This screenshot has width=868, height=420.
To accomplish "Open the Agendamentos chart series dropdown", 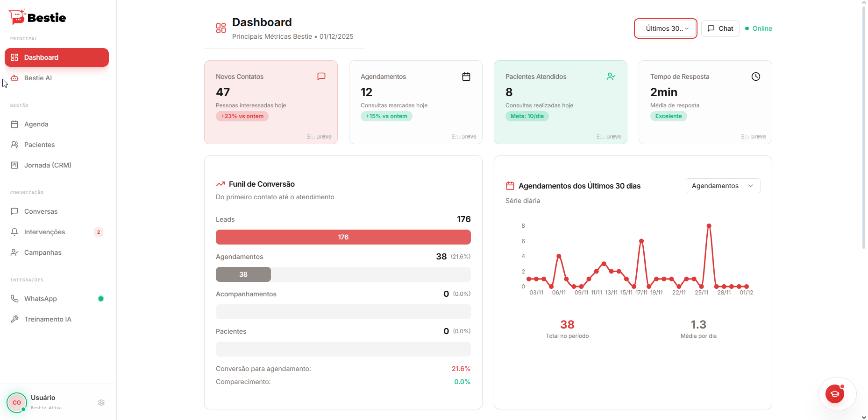I will [722, 186].
